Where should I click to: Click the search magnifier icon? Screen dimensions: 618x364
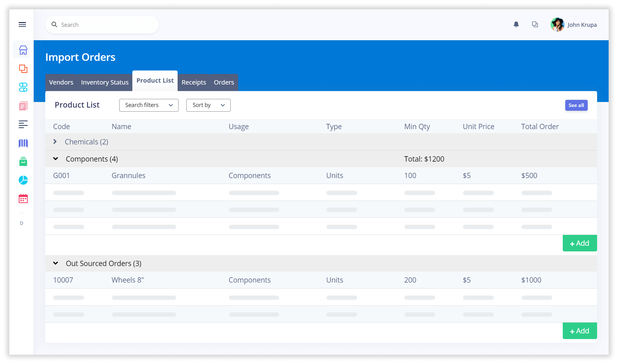tap(54, 25)
